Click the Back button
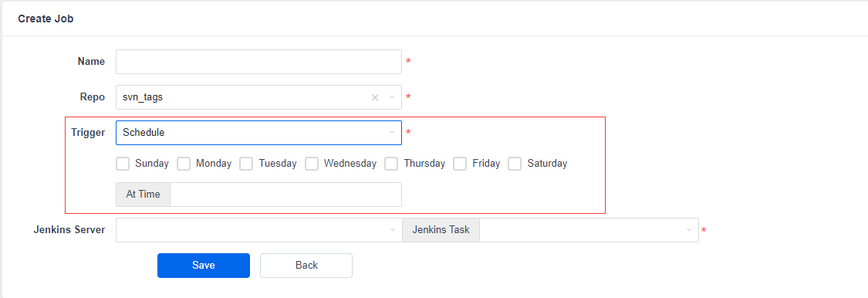The height and width of the screenshot is (298, 868). tap(306, 266)
